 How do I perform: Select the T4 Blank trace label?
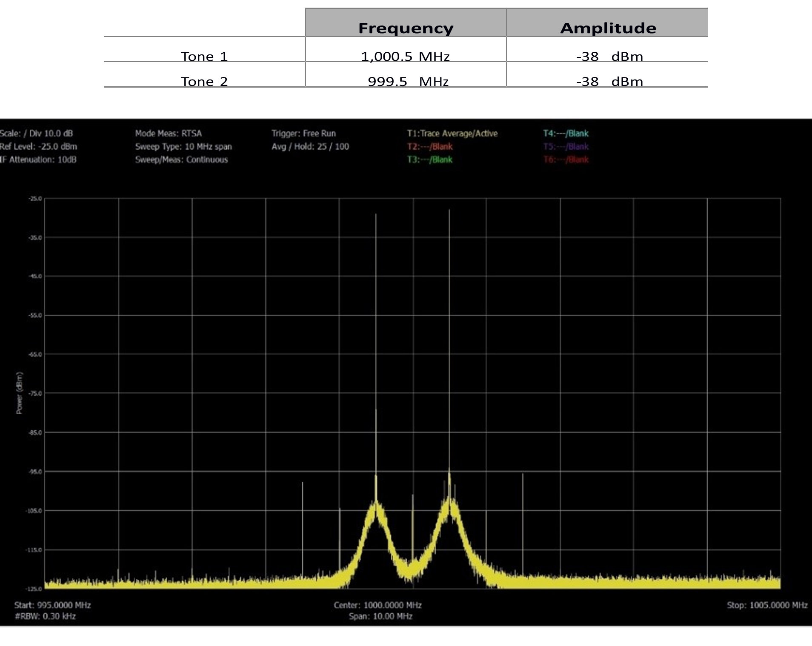566,133
